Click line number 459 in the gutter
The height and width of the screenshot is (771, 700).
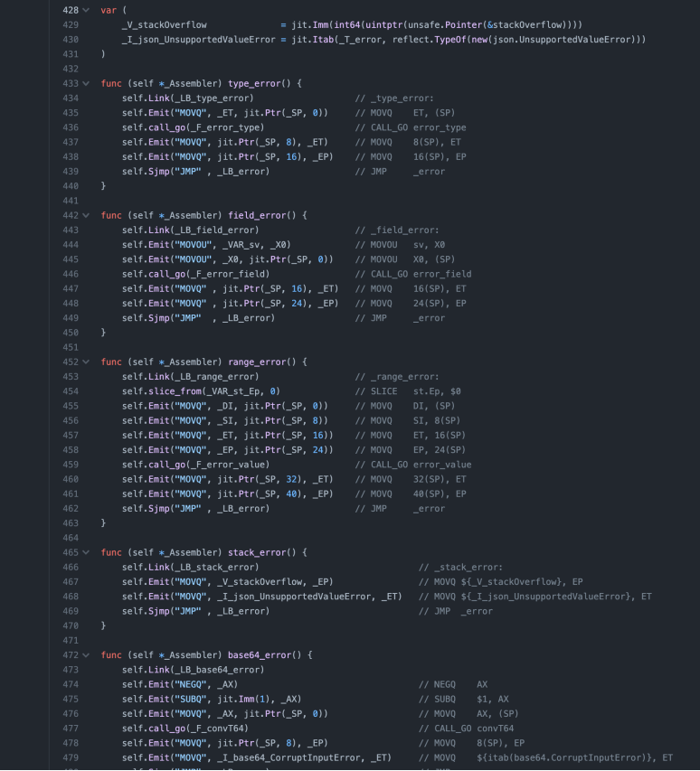71,465
